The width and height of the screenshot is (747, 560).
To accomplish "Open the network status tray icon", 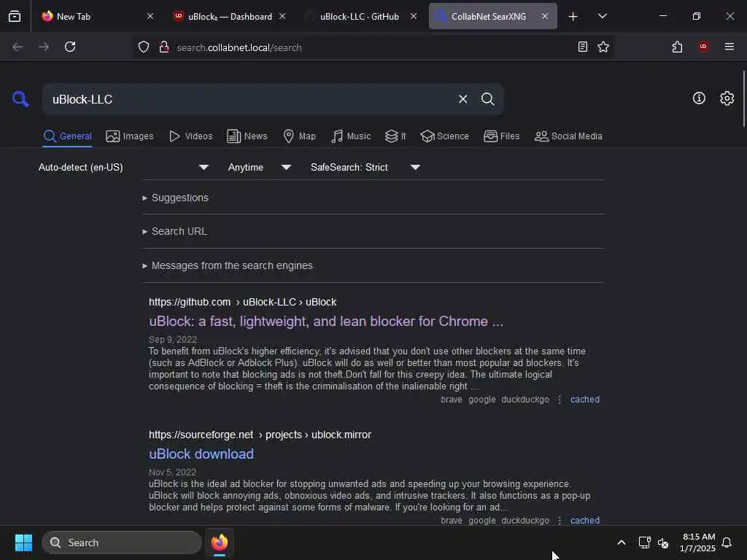I will point(644,542).
